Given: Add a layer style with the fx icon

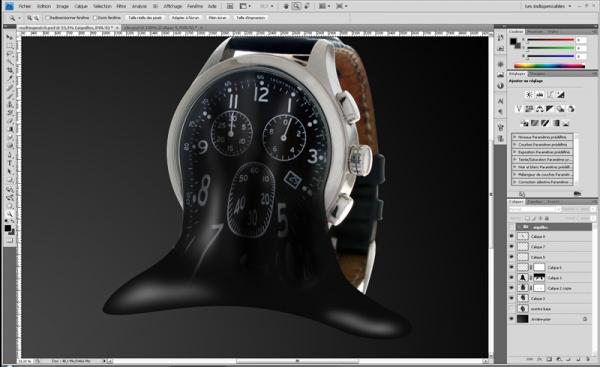Looking at the screenshot, I should [539, 359].
